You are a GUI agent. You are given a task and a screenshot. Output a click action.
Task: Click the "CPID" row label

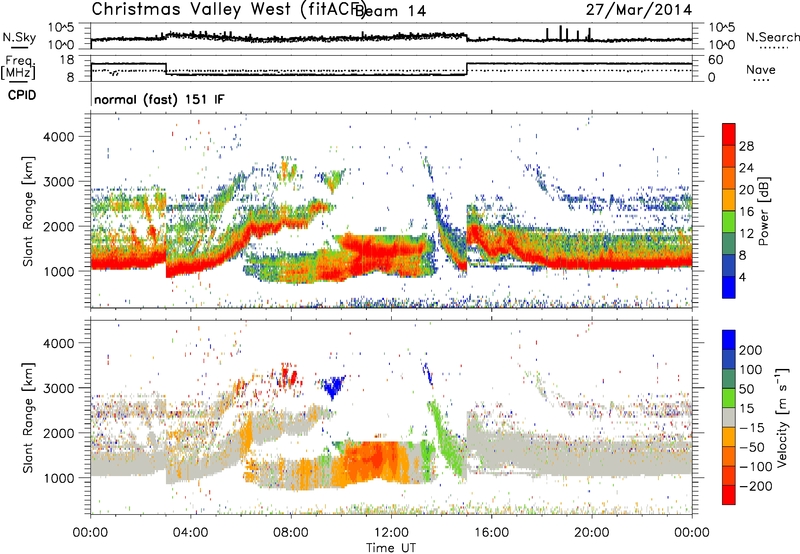(x=22, y=95)
